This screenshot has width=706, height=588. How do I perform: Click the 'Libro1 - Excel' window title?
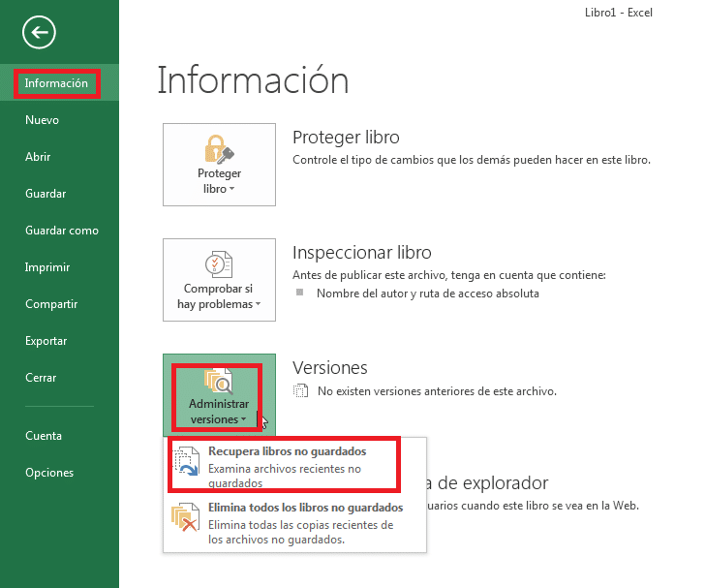pyautogui.click(x=619, y=13)
